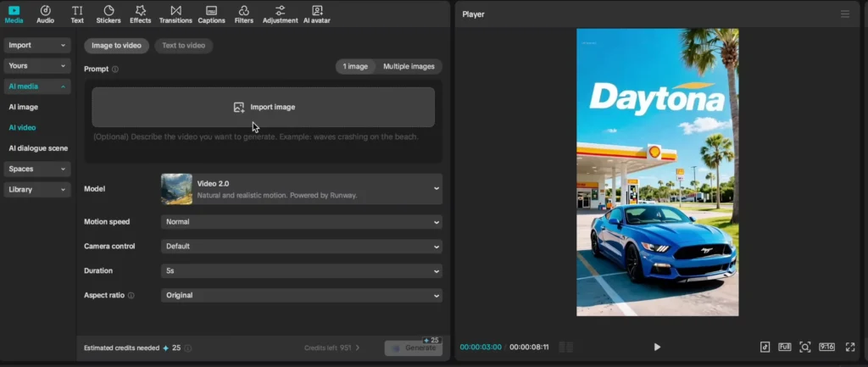
Task: Open the Captions tab
Action: point(211,14)
